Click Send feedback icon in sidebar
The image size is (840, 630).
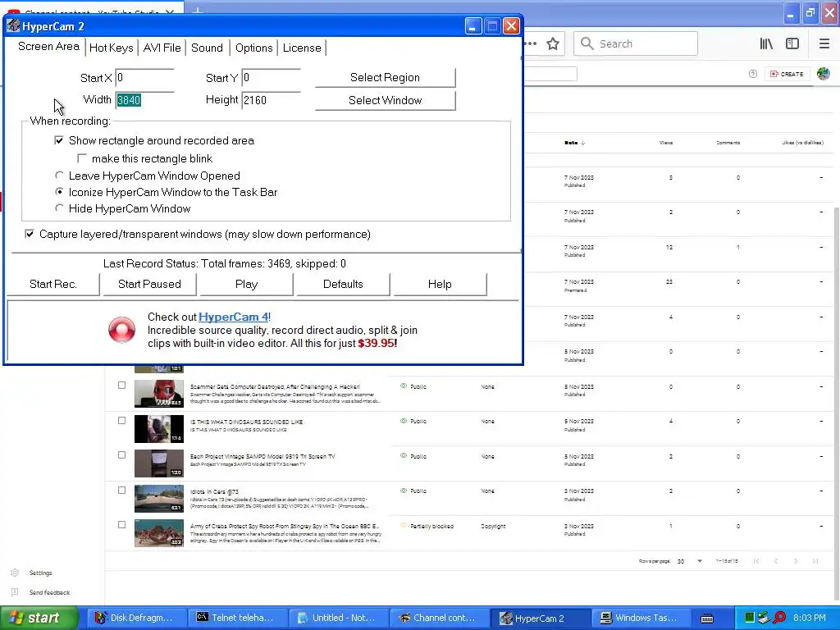tap(15, 592)
